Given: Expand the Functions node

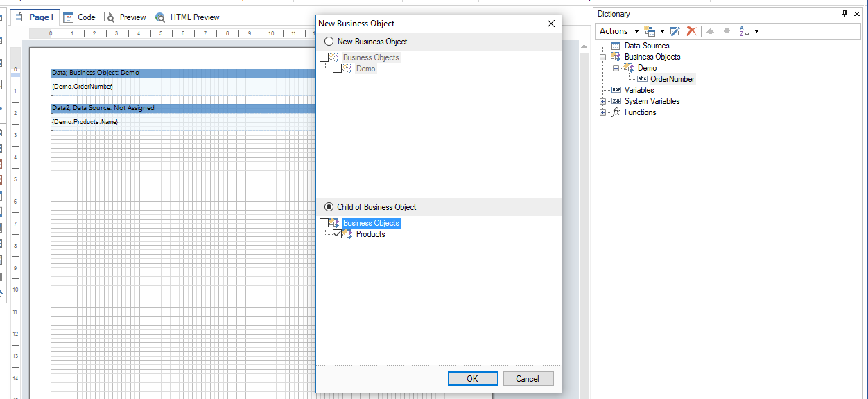Looking at the screenshot, I should tap(603, 112).
